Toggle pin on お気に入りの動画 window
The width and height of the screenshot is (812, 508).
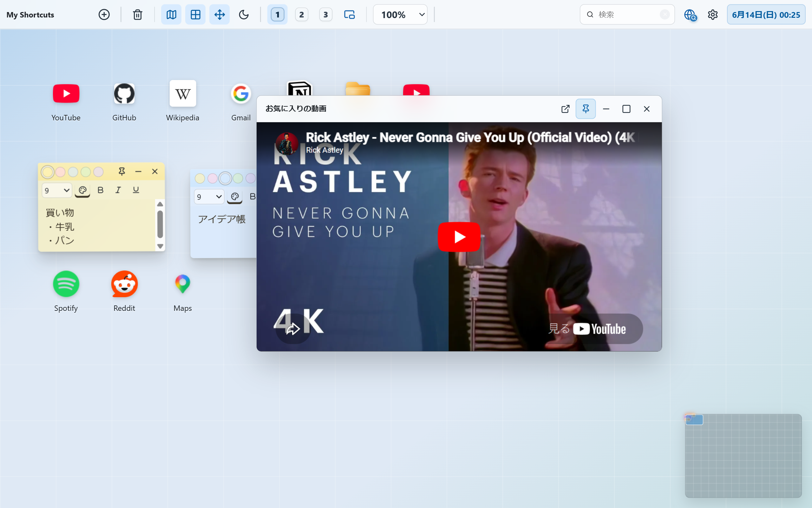[586, 109]
